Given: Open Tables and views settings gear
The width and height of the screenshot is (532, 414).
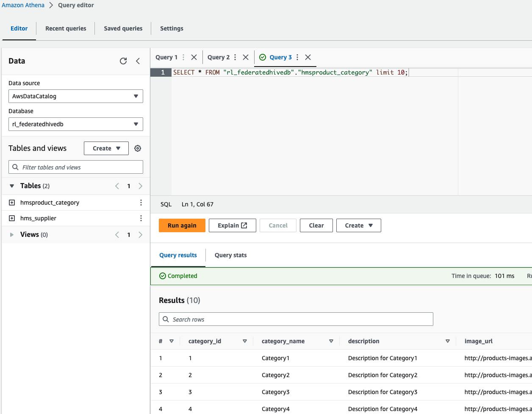Looking at the screenshot, I should (x=138, y=148).
